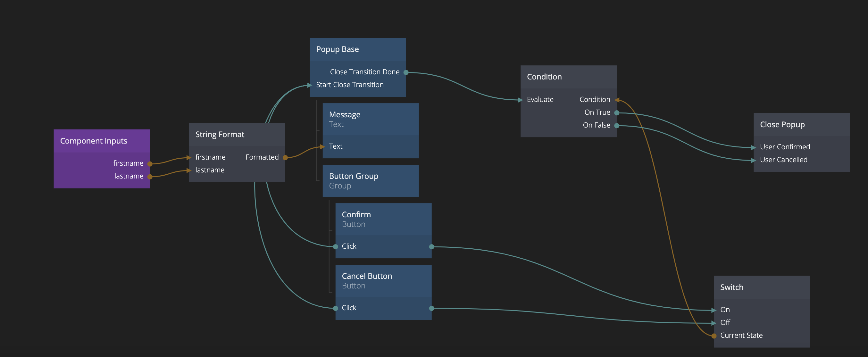Click the Current State port on Switch
This screenshot has height=357, width=868.
pyautogui.click(x=714, y=336)
